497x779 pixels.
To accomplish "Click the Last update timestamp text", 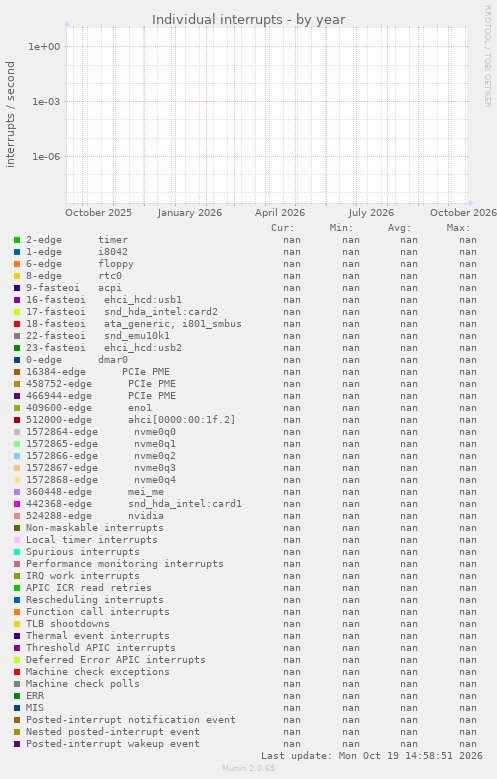I will coord(372,756).
